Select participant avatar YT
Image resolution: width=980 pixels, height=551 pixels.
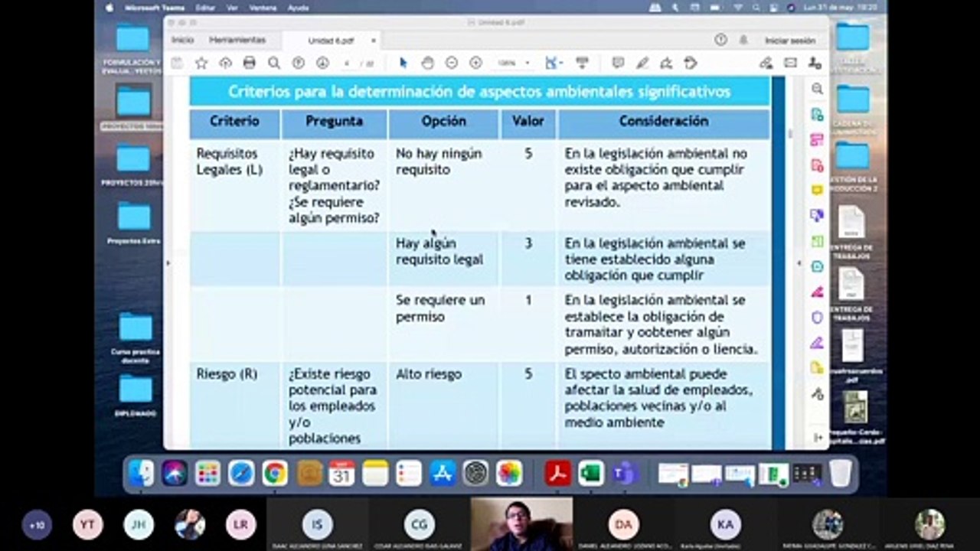coord(87,525)
